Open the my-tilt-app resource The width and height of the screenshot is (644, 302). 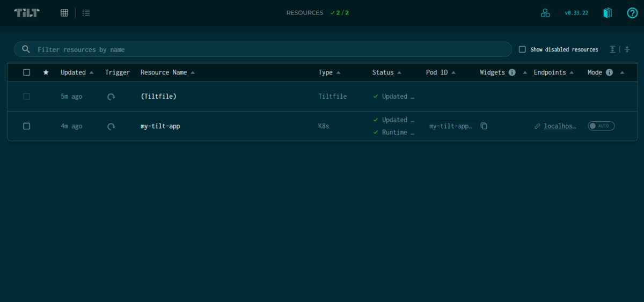(160, 127)
